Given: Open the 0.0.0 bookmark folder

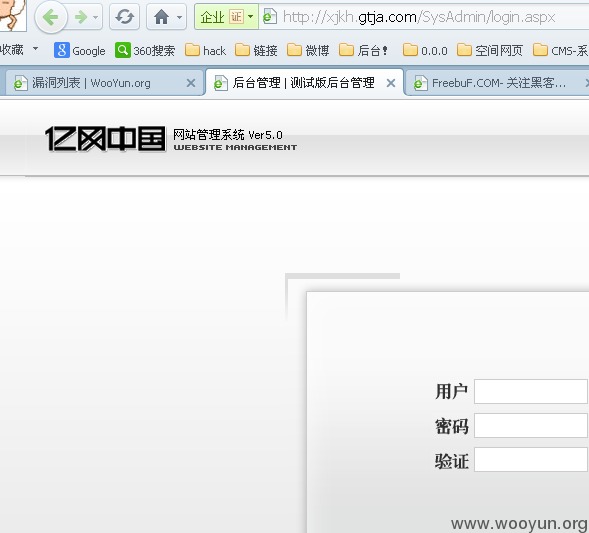Looking at the screenshot, I should coord(425,50).
